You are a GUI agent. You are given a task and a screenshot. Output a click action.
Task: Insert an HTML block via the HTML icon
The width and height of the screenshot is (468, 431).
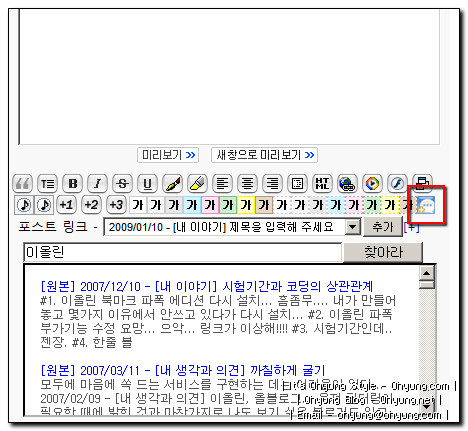[322, 184]
